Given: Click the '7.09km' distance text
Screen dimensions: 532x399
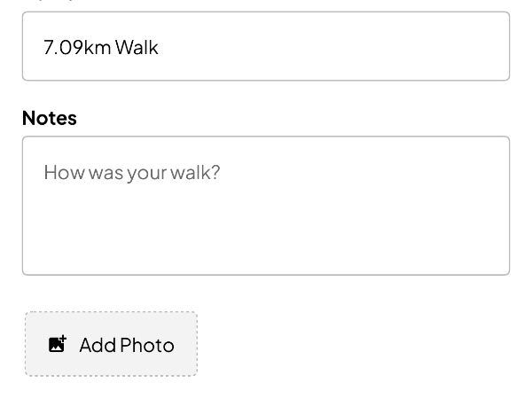Looking at the screenshot, I should (77, 47).
